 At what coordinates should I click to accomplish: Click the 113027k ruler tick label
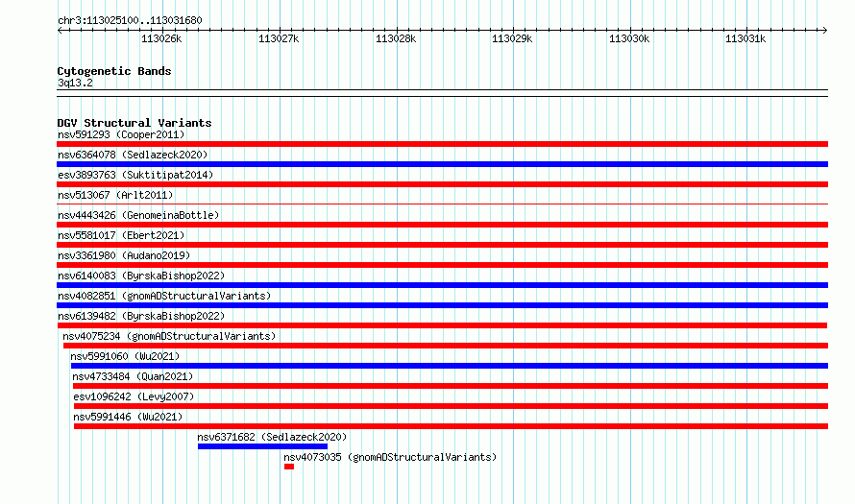(x=279, y=38)
